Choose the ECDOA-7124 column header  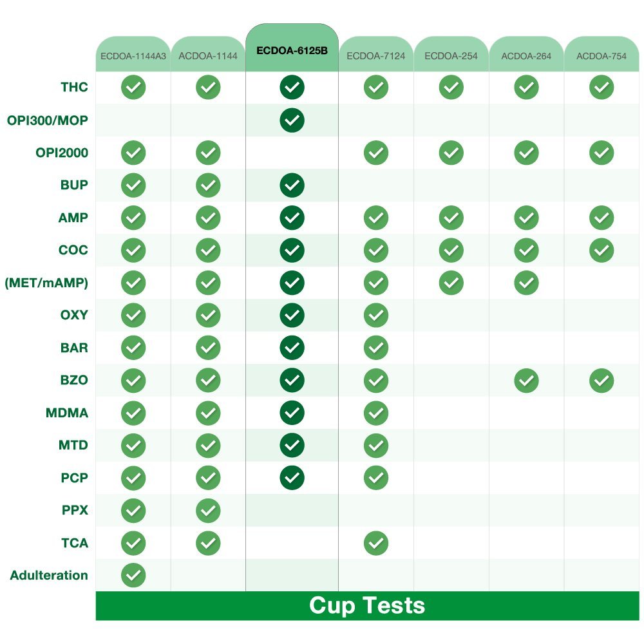click(x=376, y=56)
